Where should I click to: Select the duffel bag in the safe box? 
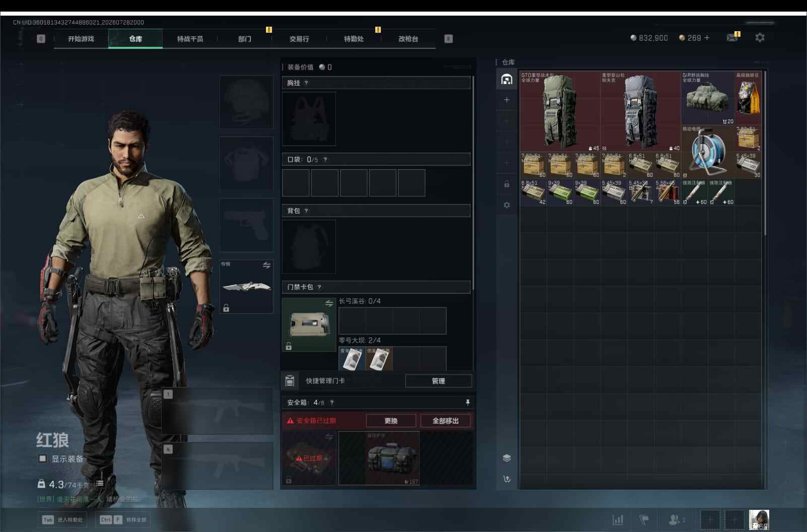(x=392, y=458)
